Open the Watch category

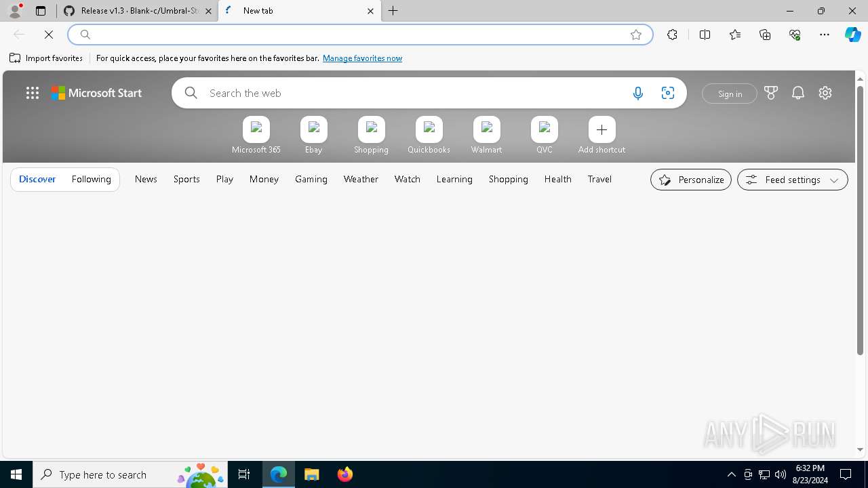click(408, 179)
